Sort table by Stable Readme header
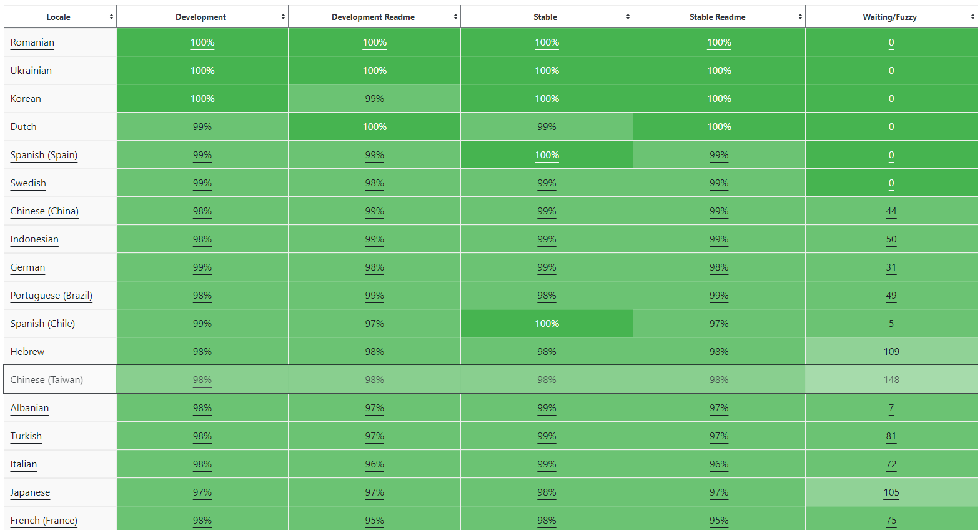 [x=719, y=17]
